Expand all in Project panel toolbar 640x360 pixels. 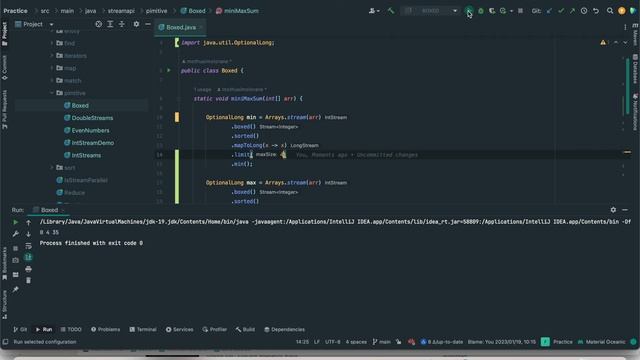(110, 24)
